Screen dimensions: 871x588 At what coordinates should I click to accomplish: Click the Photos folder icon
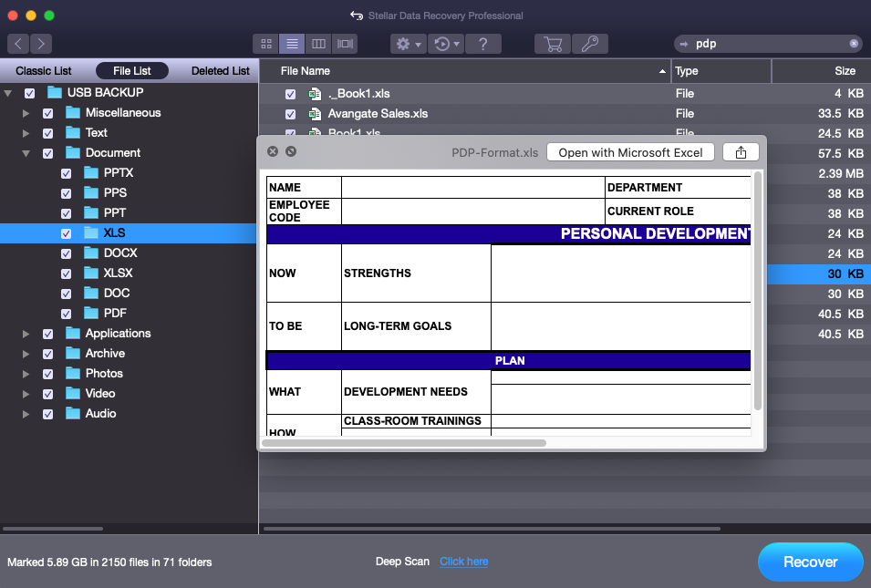73,373
